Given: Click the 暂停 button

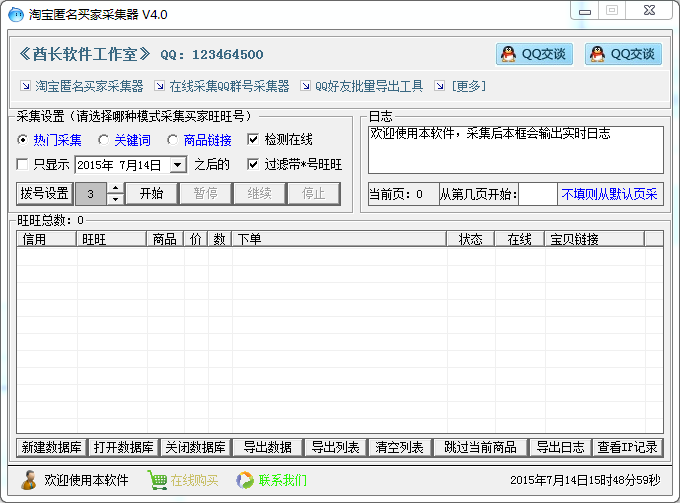Looking at the screenshot, I should 206,193.
